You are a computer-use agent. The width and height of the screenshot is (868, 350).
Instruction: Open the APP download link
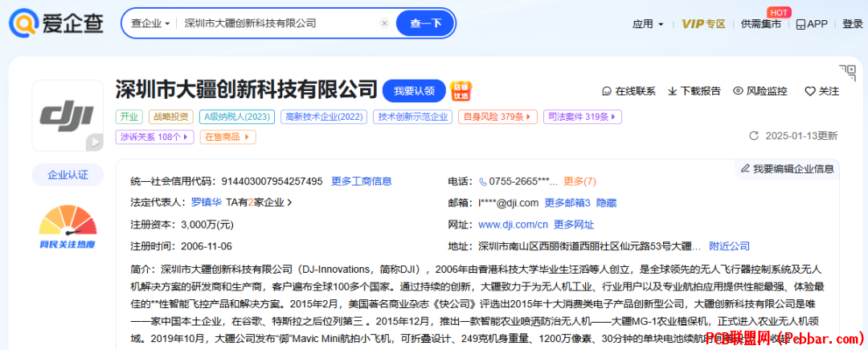(x=812, y=24)
